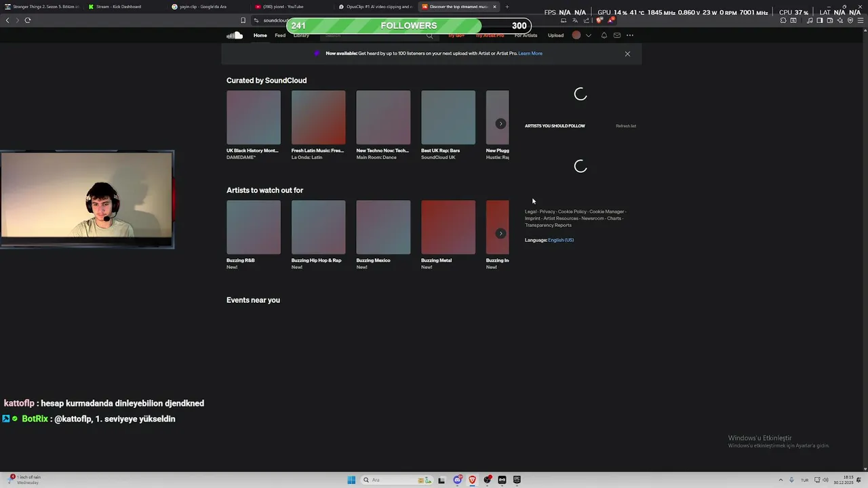Open Best UK Rap: Bars thumbnail
The image size is (868, 488).
pyautogui.click(x=448, y=117)
